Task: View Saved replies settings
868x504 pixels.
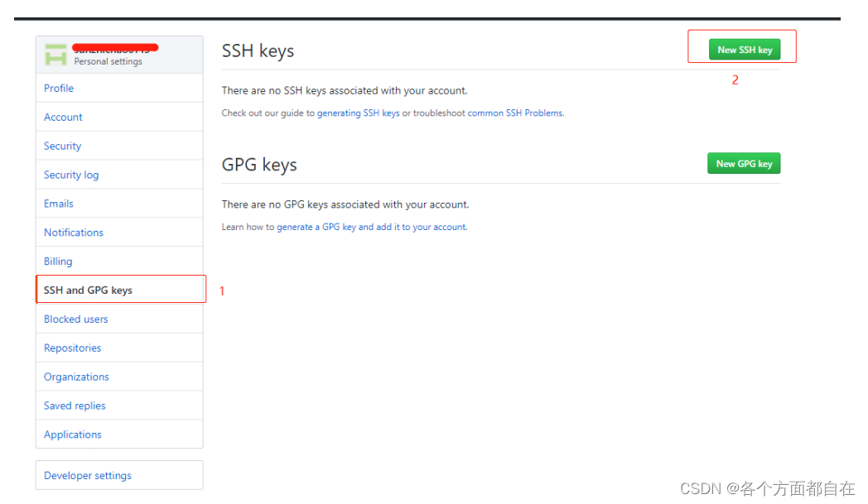Action: click(x=75, y=406)
